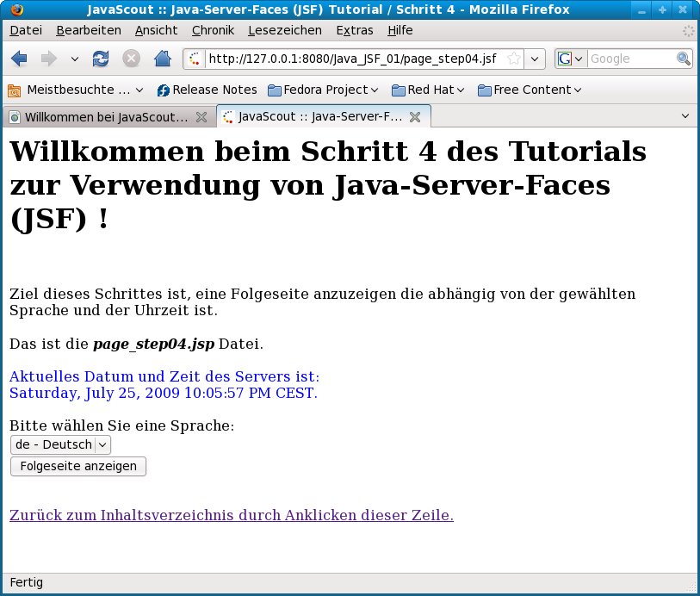Expand the Fedora Project bookmarks folder
This screenshot has height=596, width=700.
click(323, 90)
